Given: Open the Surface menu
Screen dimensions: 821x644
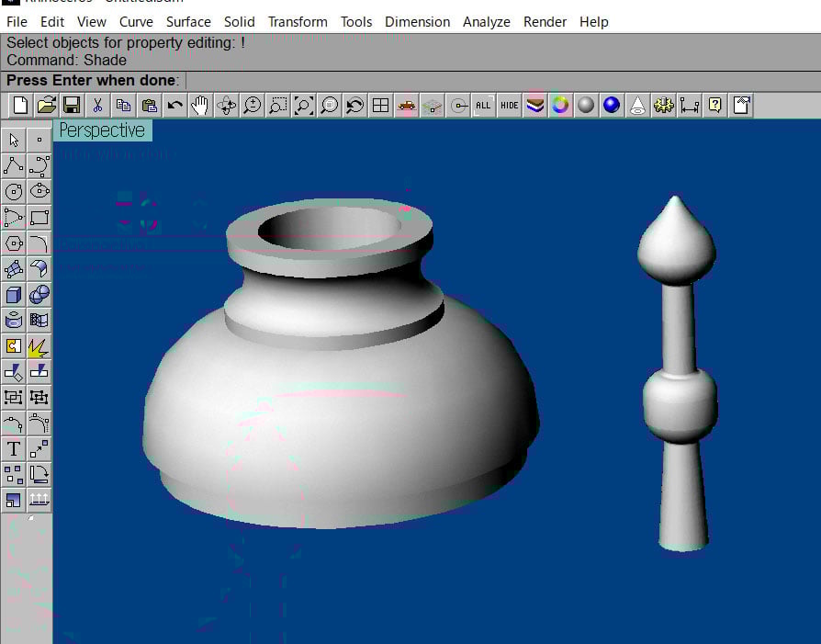Looking at the screenshot, I should tap(188, 21).
